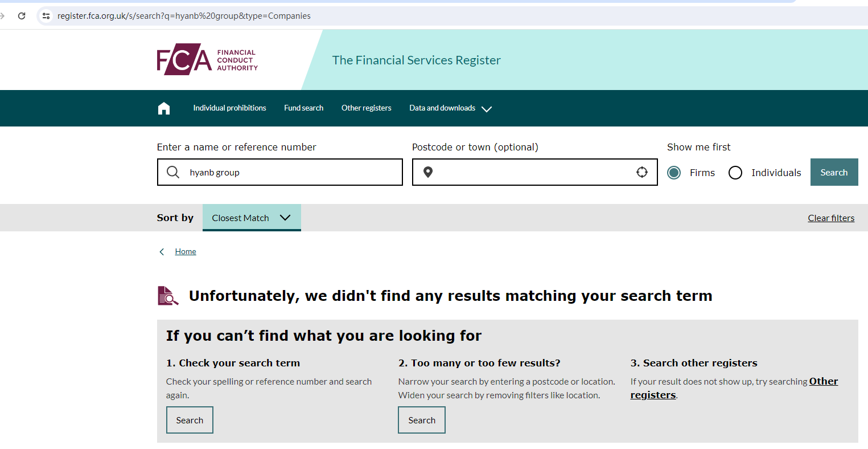The height and width of the screenshot is (449, 868).
Task: Click Search under Too many or too few results
Action: 422,420
